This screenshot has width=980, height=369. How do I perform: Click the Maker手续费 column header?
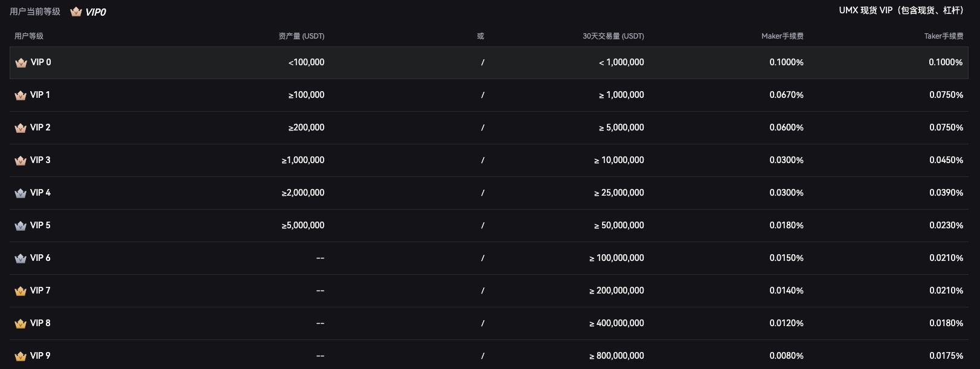(783, 36)
